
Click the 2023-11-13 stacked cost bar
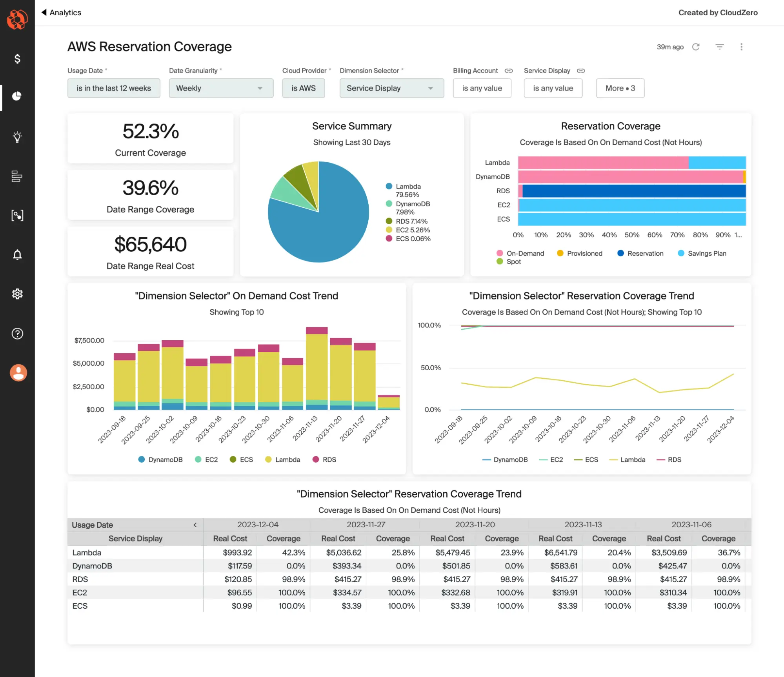[x=317, y=368]
